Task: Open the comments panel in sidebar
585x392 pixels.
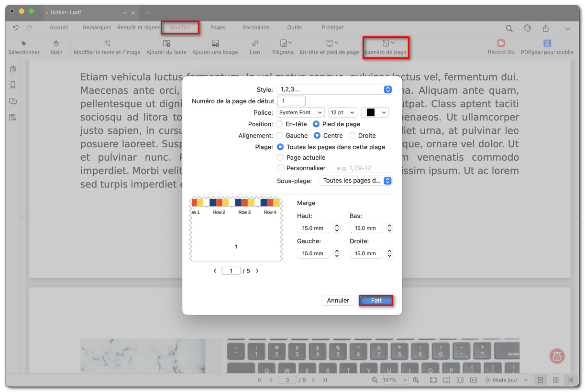Action: pos(12,101)
